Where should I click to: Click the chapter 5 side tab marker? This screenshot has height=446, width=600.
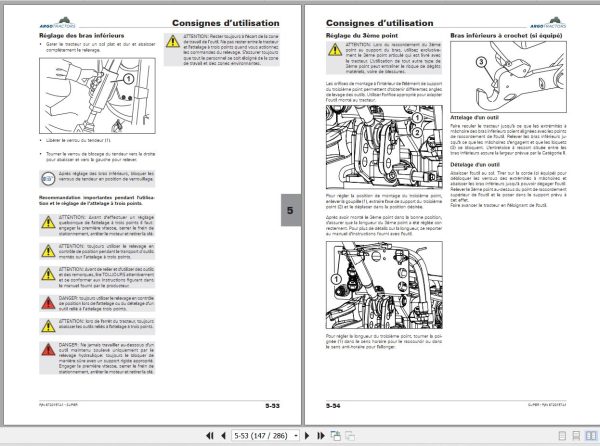click(290, 210)
